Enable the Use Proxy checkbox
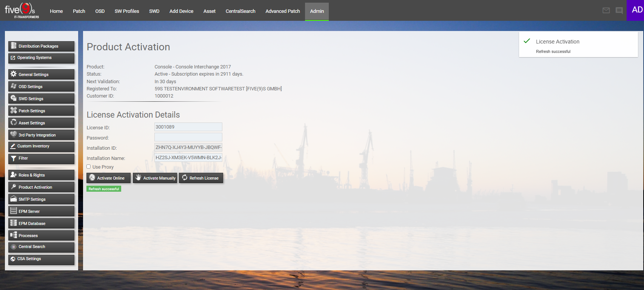The height and width of the screenshot is (290, 644). [x=89, y=166]
